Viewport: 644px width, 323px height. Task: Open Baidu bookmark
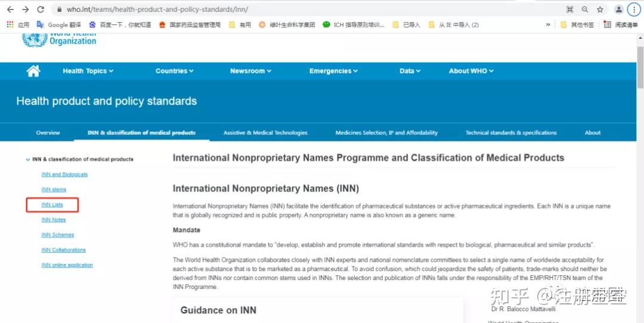pos(119,24)
